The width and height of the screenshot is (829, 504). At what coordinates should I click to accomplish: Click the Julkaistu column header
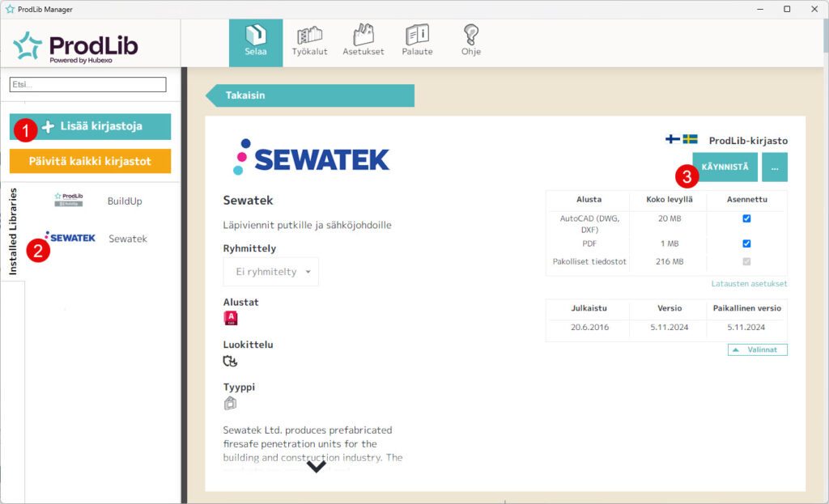coord(589,308)
